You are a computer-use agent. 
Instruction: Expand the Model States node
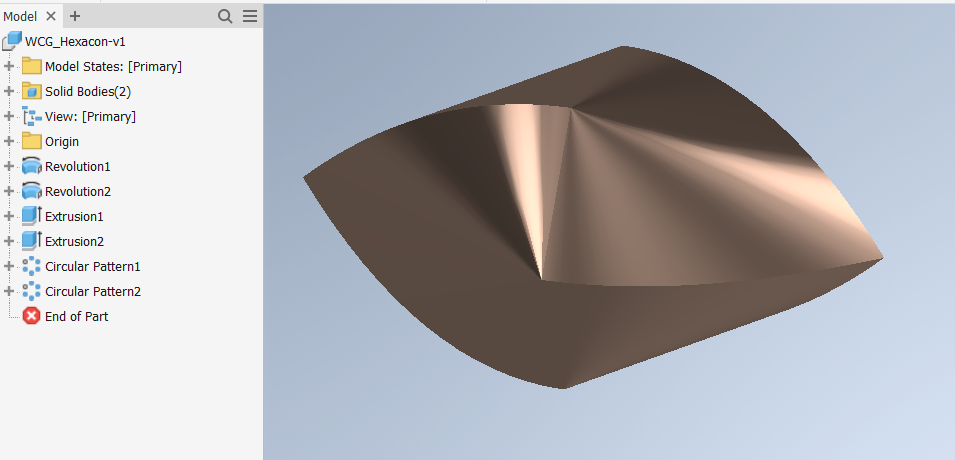[10, 66]
